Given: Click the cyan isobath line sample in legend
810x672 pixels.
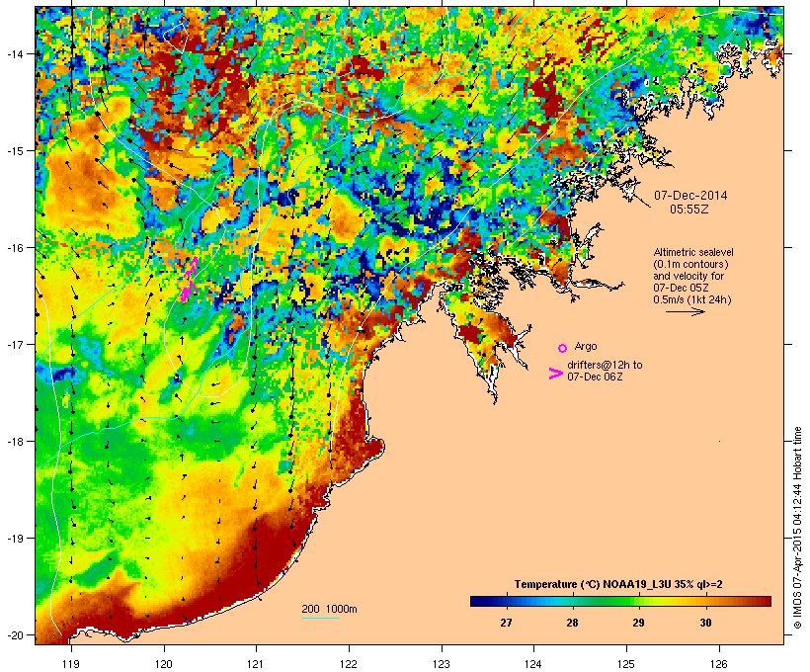Looking at the screenshot, I should coord(321,618).
